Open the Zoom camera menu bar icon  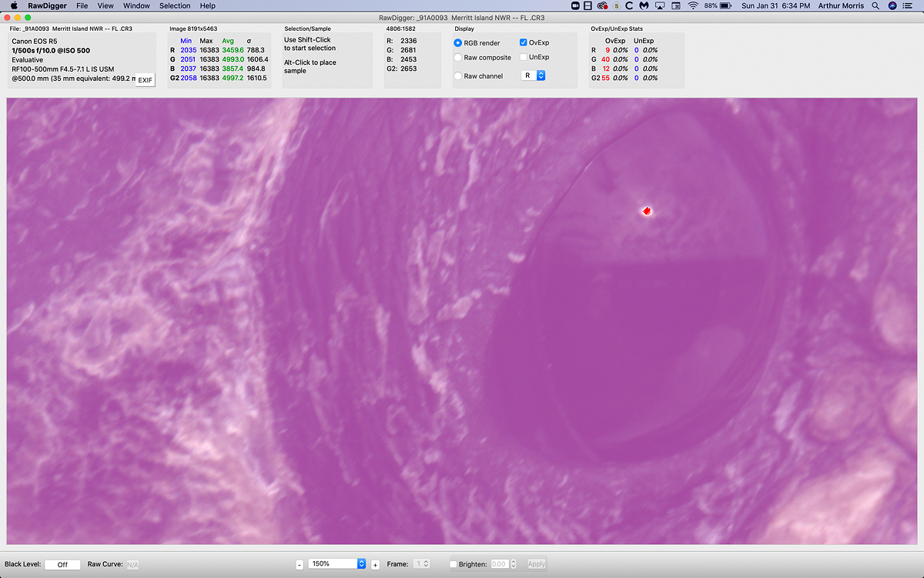point(575,5)
